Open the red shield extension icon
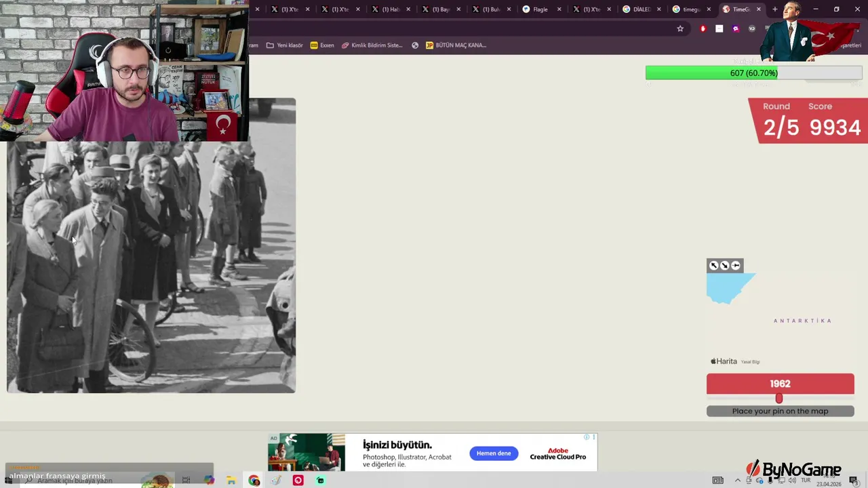868x488 pixels. coord(703,28)
